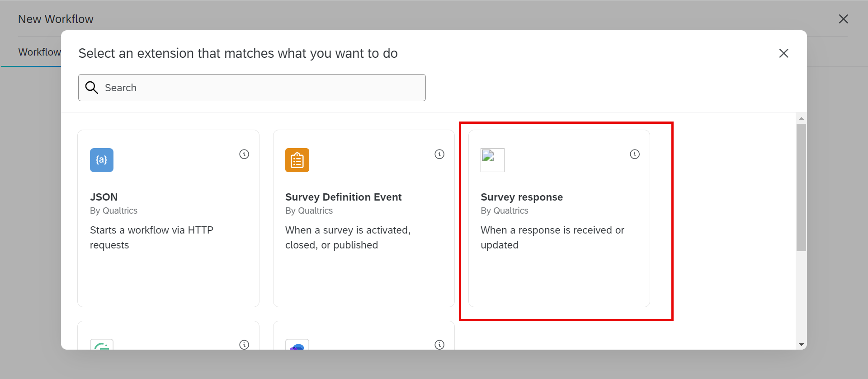
Task: Show info for Survey Definition Event
Action: (439, 154)
